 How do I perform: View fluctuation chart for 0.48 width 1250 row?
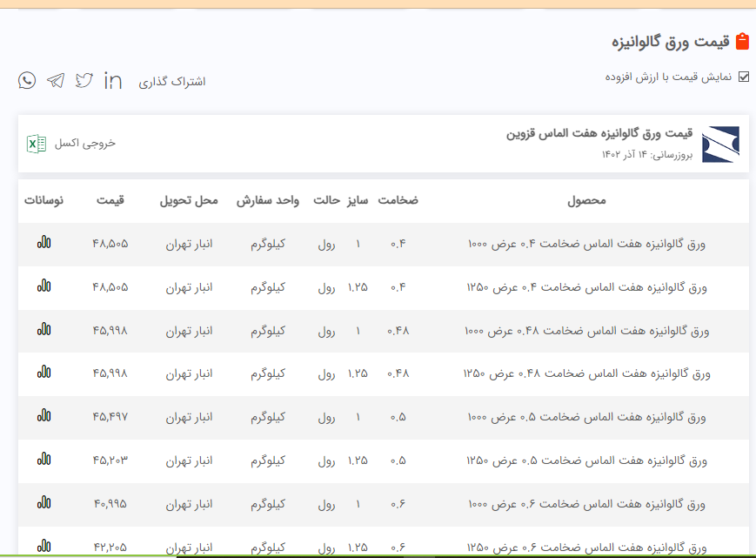(x=43, y=372)
